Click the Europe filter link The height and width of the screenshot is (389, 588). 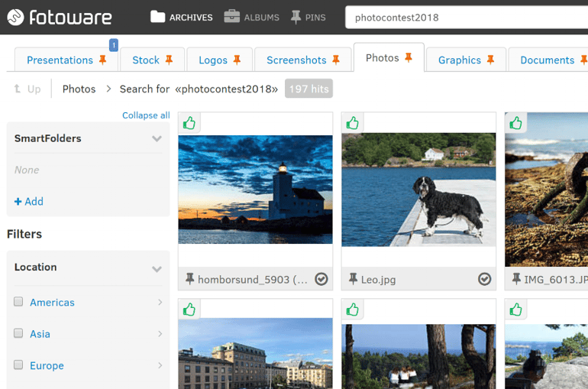(x=47, y=365)
